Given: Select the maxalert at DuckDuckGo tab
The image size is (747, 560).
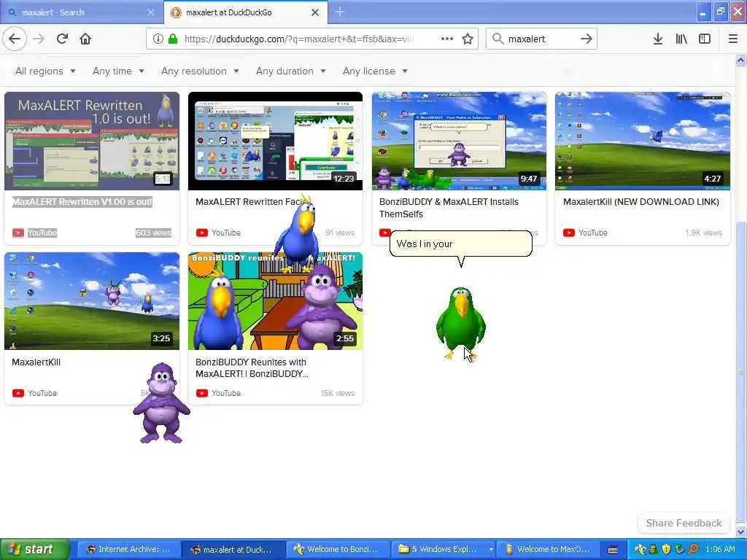Looking at the screenshot, I should pos(246,12).
